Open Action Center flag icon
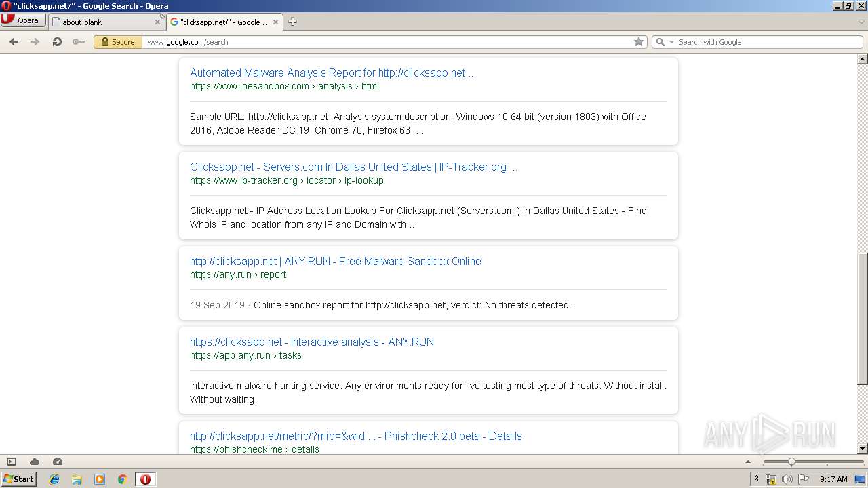Image resolution: width=868 pixels, height=488 pixels. pos(804,479)
